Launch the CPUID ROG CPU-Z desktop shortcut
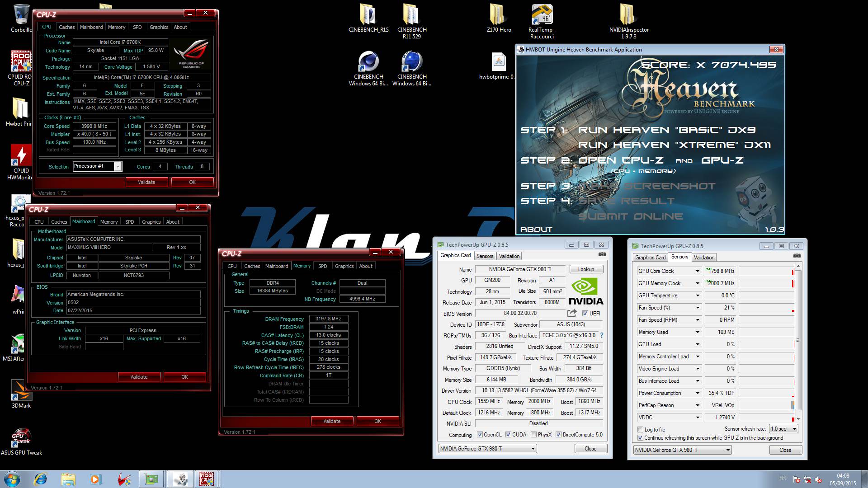 (21, 68)
